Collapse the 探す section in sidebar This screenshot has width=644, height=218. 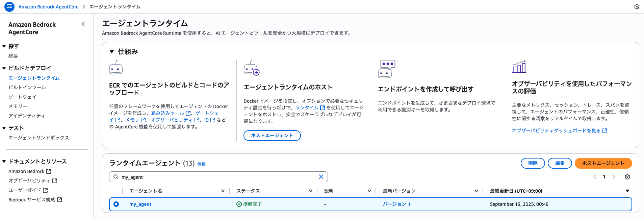click(x=4, y=46)
